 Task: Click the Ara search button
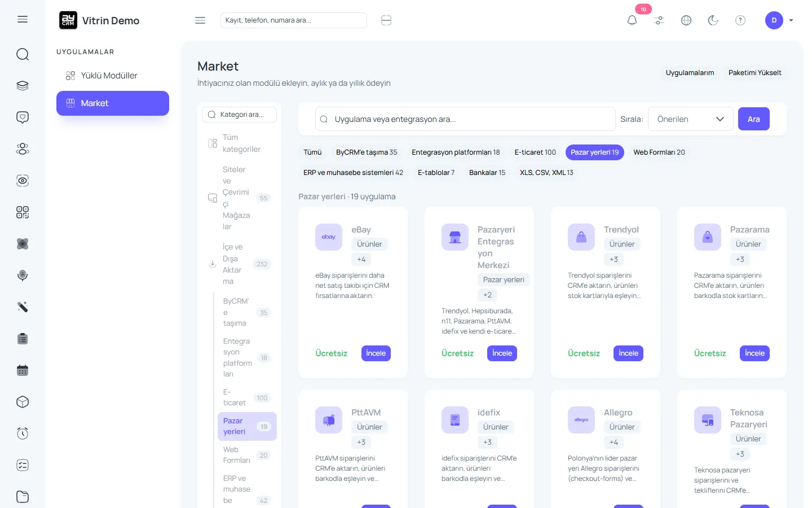754,119
